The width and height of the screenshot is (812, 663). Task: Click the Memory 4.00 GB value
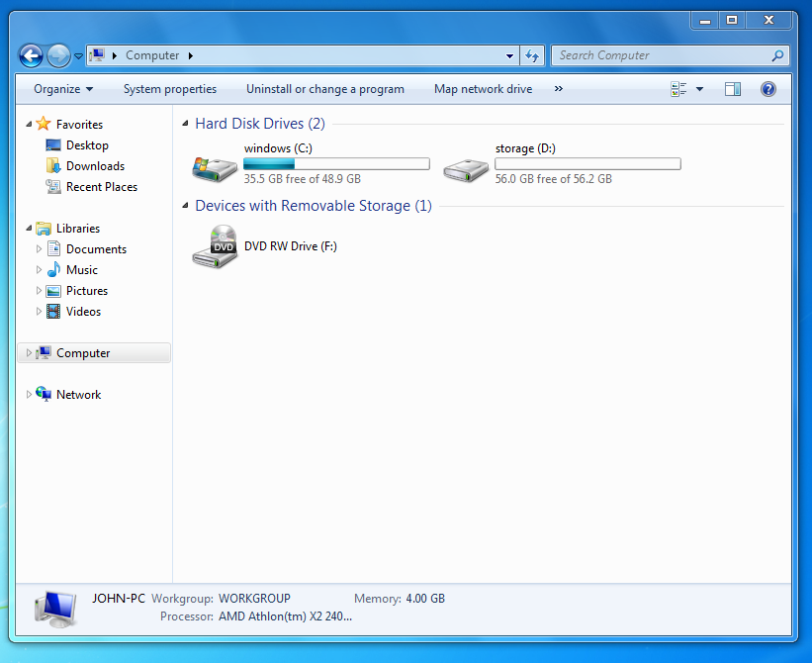click(425, 599)
